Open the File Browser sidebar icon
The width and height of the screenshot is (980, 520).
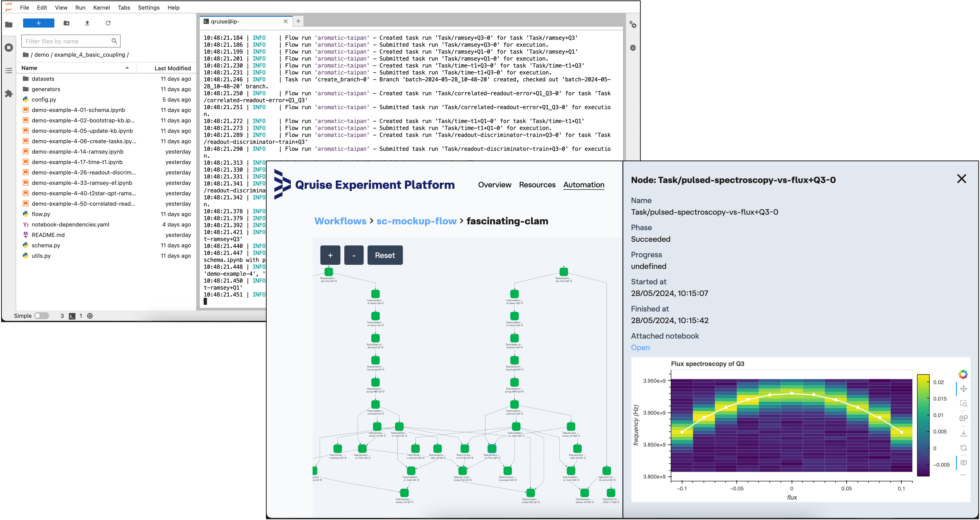point(9,25)
